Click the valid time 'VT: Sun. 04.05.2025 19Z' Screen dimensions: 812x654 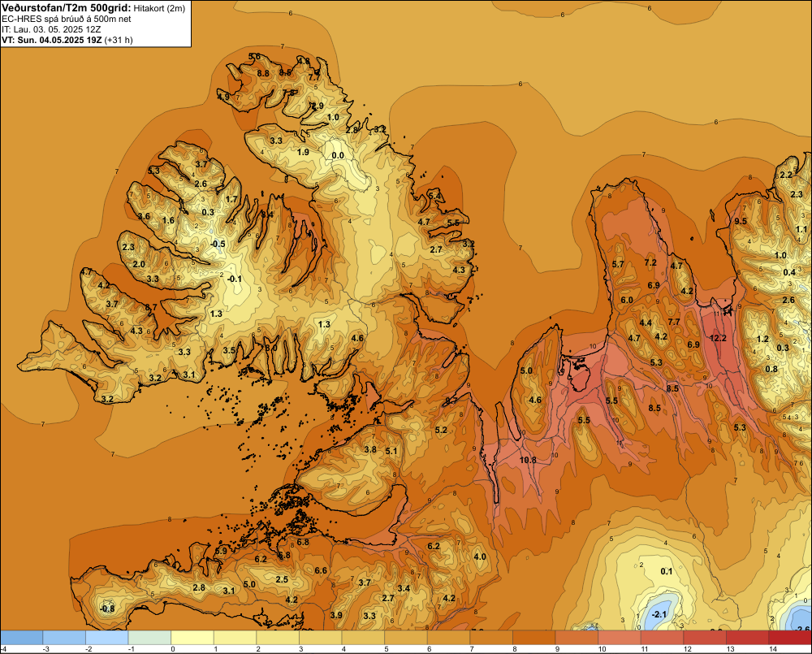coord(52,40)
